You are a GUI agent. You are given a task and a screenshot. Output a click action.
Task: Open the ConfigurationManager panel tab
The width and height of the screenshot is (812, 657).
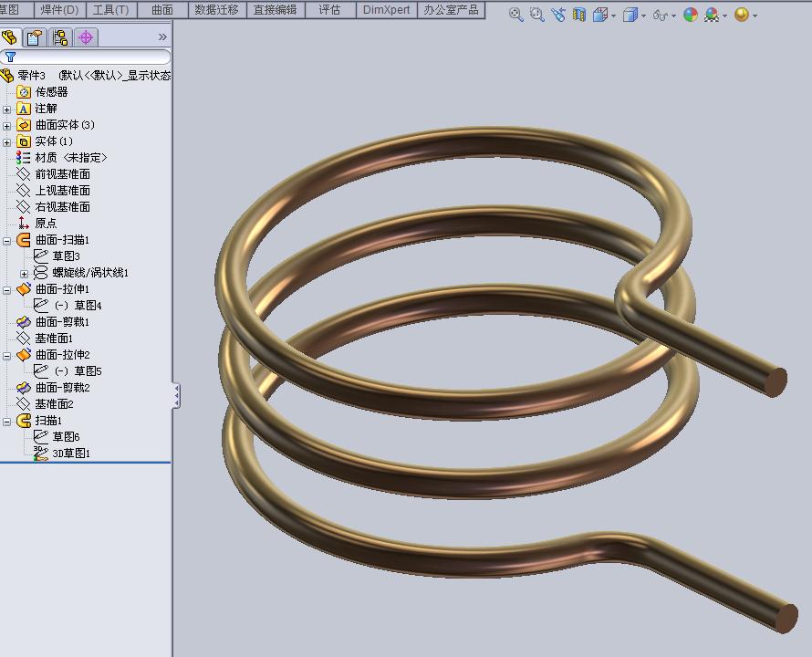(x=60, y=37)
